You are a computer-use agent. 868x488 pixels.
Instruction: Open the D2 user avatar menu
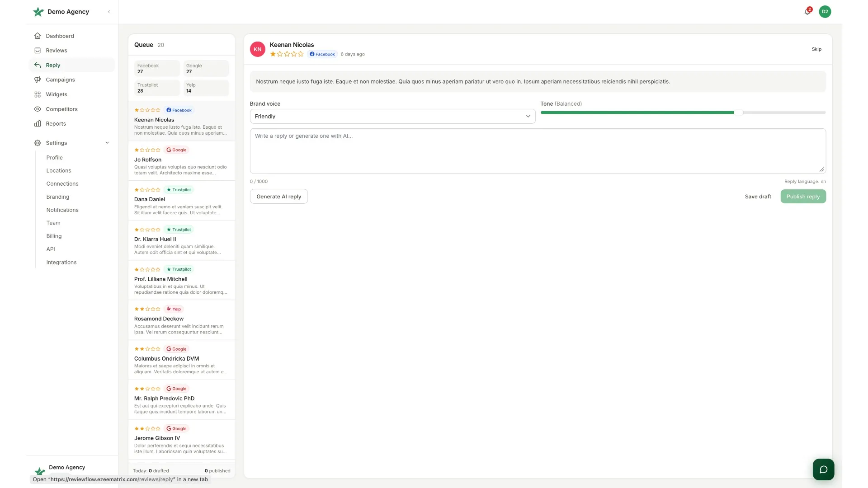tap(825, 12)
